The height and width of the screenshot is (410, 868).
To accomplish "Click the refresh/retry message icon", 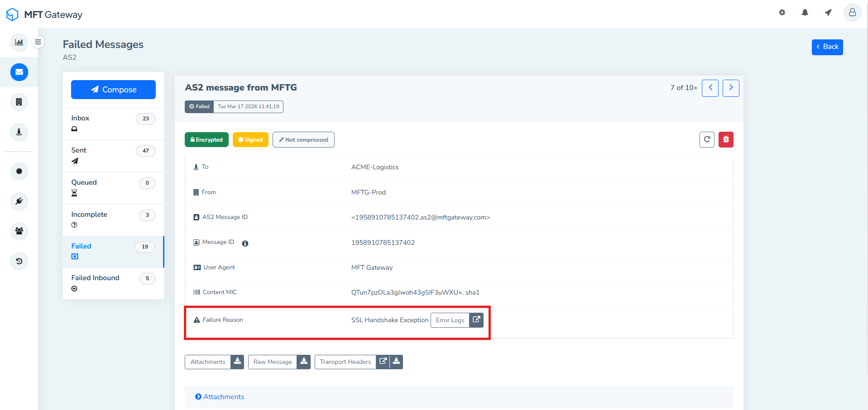I will point(707,139).
